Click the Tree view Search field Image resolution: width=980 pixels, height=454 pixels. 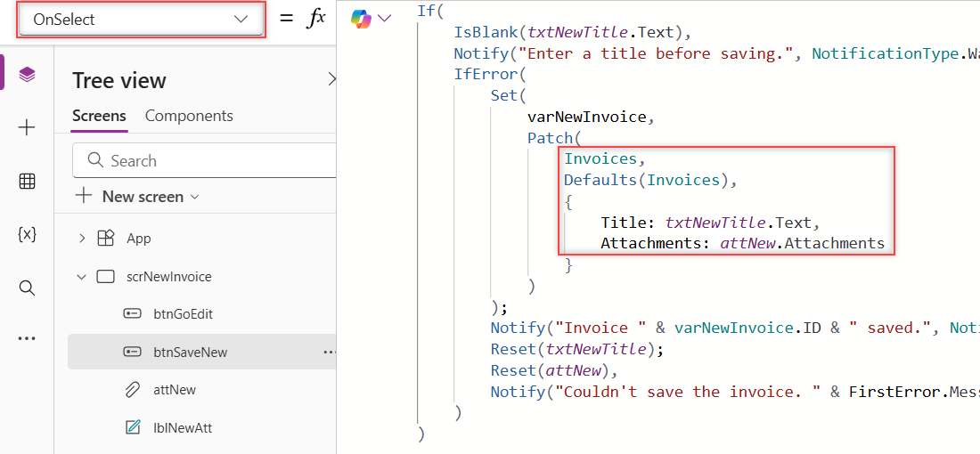click(x=204, y=160)
